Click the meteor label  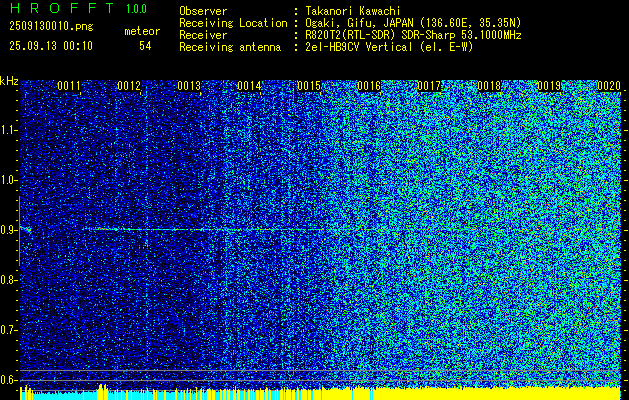tap(142, 31)
